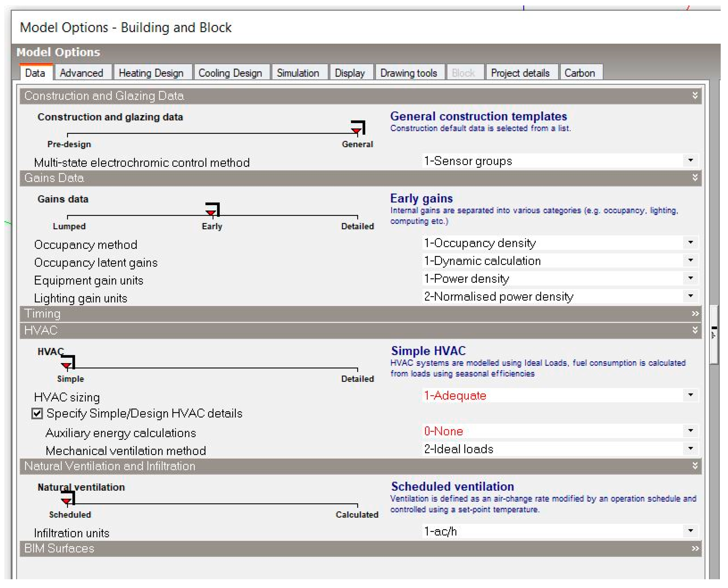The height and width of the screenshot is (588, 728).
Task: Open the HVAC sizing dropdown
Action: click(691, 395)
